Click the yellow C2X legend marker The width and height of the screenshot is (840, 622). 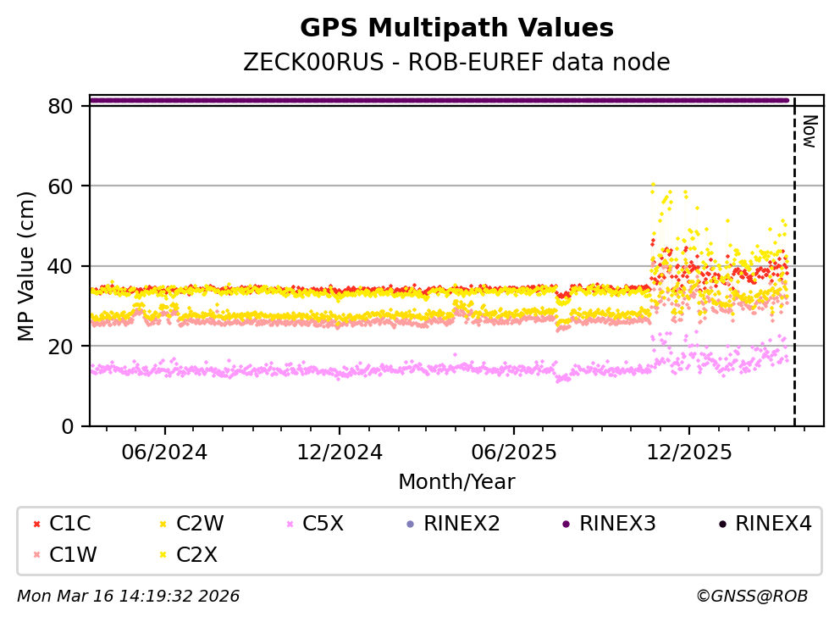pos(162,555)
